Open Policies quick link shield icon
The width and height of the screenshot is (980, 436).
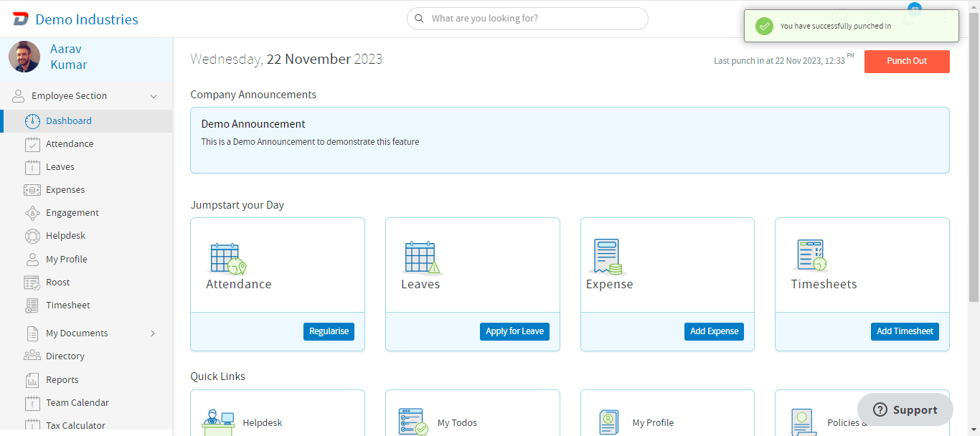pyautogui.click(x=803, y=422)
